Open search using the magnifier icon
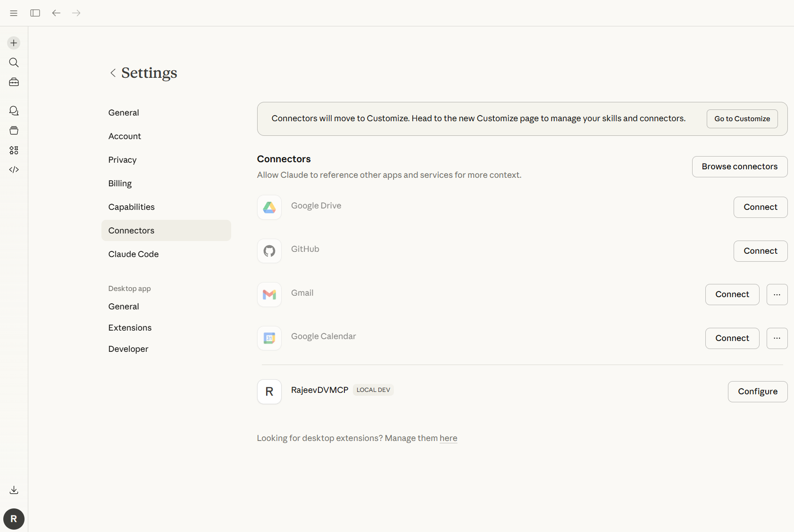 tap(14, 63)
